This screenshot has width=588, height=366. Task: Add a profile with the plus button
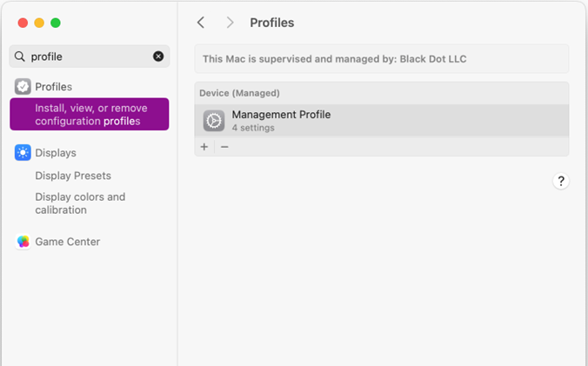point(204,147)
